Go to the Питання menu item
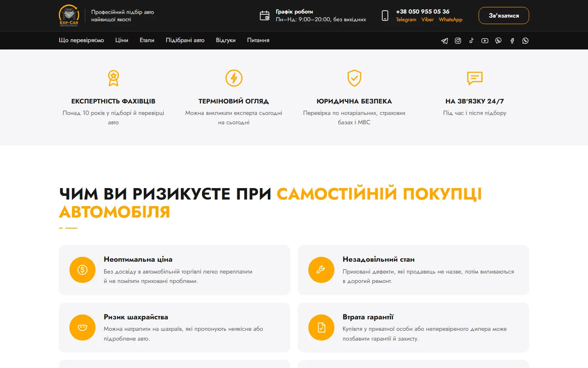 [x=258, y=40]
